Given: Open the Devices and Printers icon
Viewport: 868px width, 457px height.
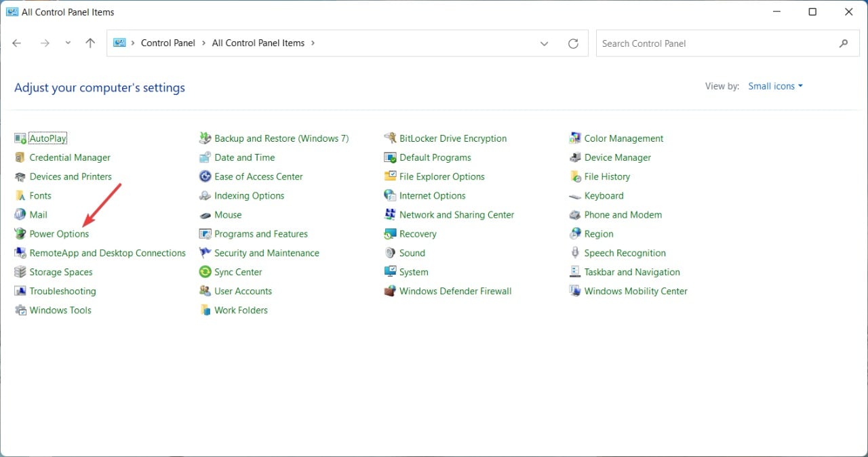Looking at the screenshot, I should tap(20, 176).
